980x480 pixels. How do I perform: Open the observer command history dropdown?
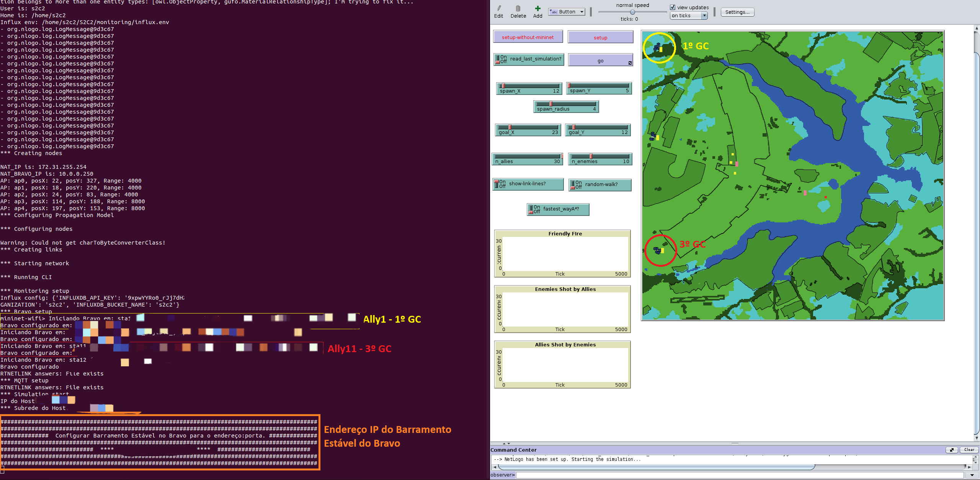972,475
